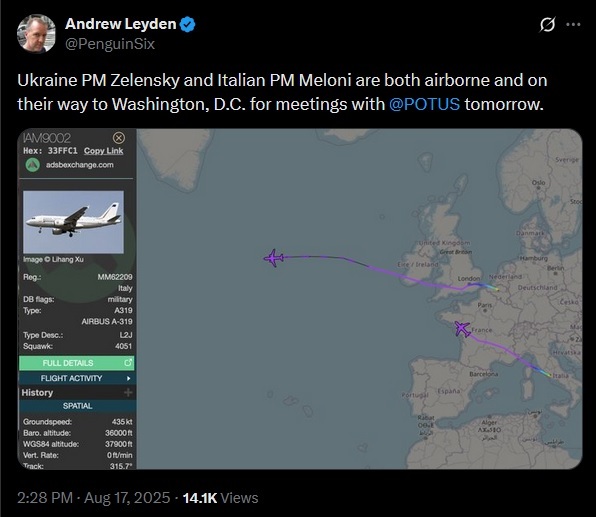Collapse the Spatial section header

coord(77,406)
